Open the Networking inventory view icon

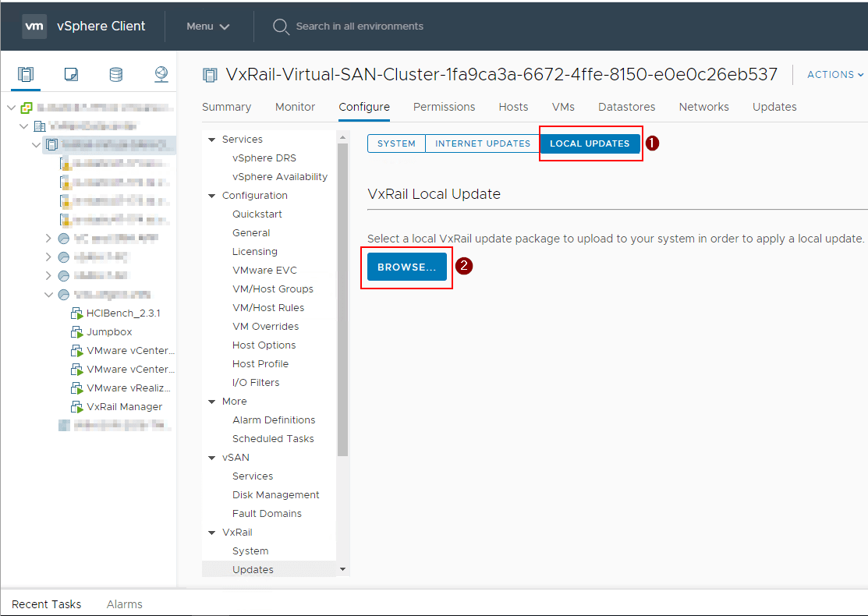point(161,75)
